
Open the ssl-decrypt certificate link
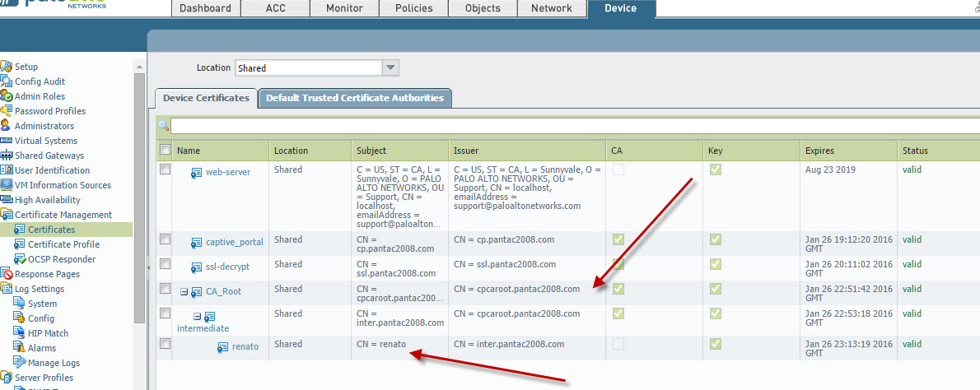(x=227, y=267)
